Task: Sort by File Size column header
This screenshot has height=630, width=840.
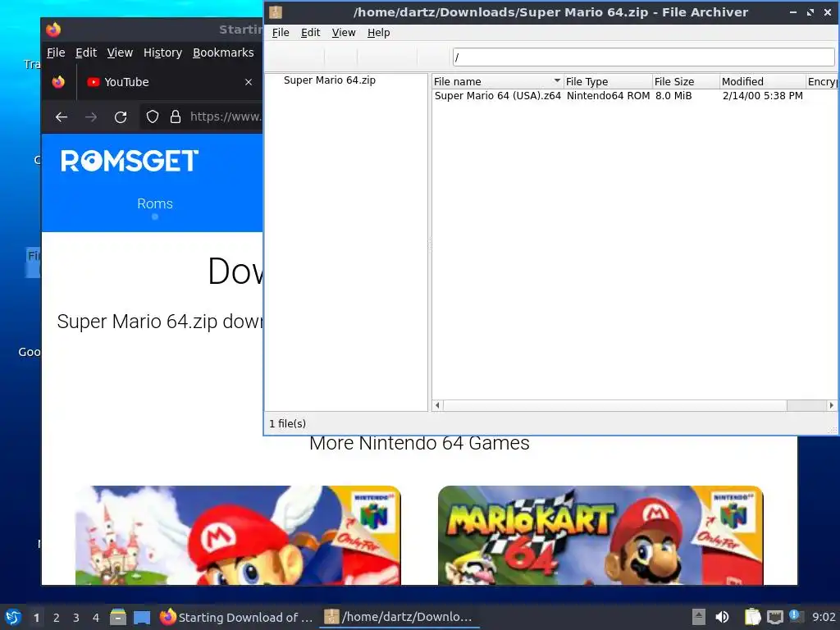Action: 685,81
